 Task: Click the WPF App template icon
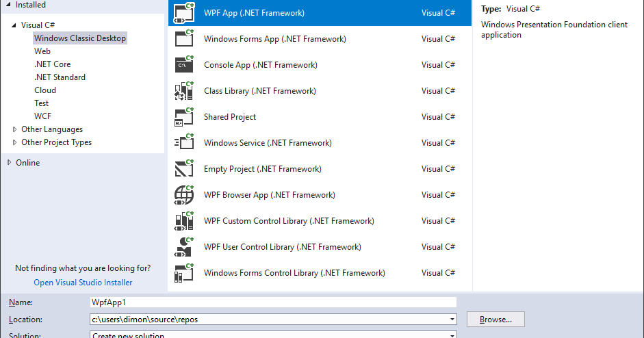pyautogui.click(x=184, y=13)
